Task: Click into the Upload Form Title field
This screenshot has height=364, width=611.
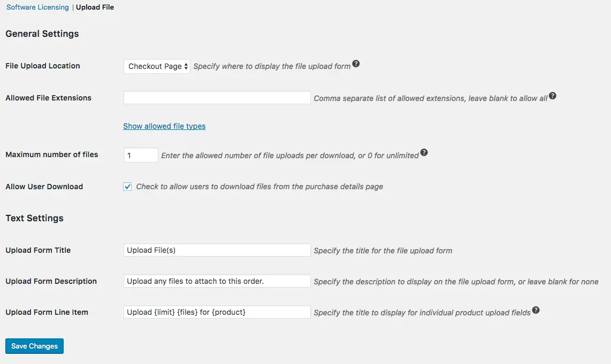Action: (x=217, y=250)
